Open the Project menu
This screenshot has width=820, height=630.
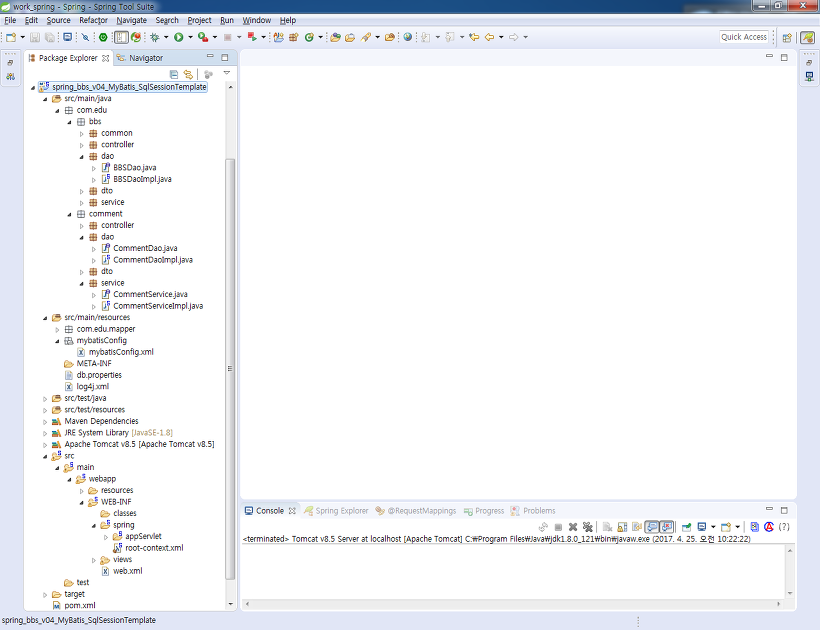[x=199, y=20]
